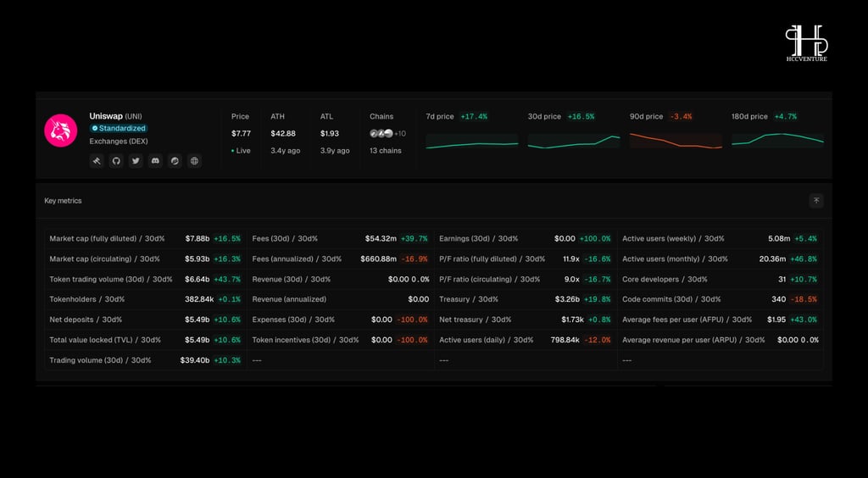
Task: Collapse the Key metrics panel
Action: pos(816,201)
